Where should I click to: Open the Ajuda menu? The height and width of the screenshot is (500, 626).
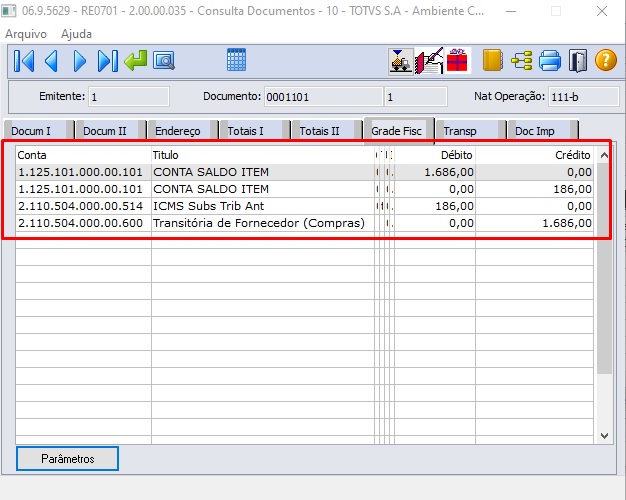(x=76, y=34)
